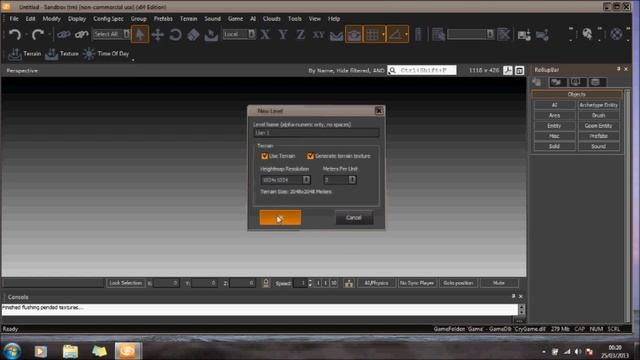Activate the Move tool
The width and height of the screenshot is (640, 360).
tap(158, 35)
